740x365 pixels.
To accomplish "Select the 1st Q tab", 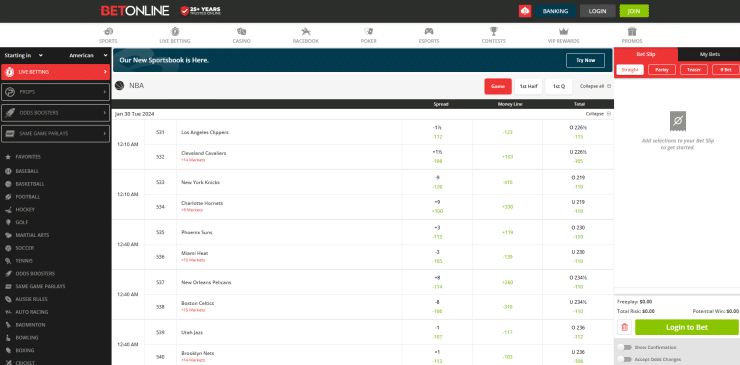I will (559, 86).
